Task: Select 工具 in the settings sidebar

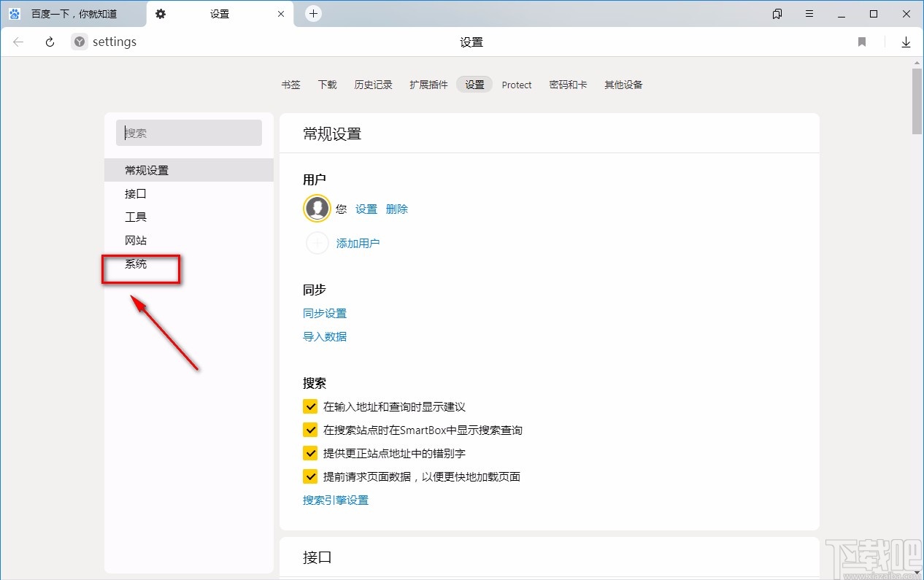Action: click(135, 217)
